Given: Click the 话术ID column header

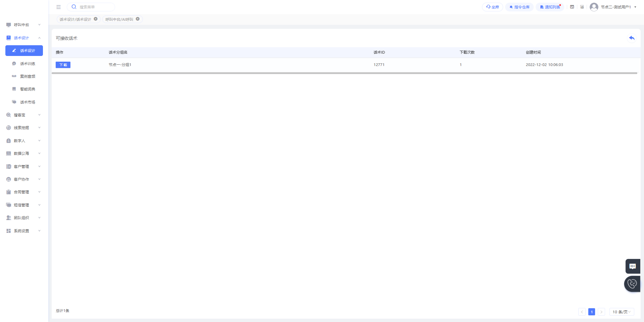Looking at the screenshot, I should (x=379, y=52).
